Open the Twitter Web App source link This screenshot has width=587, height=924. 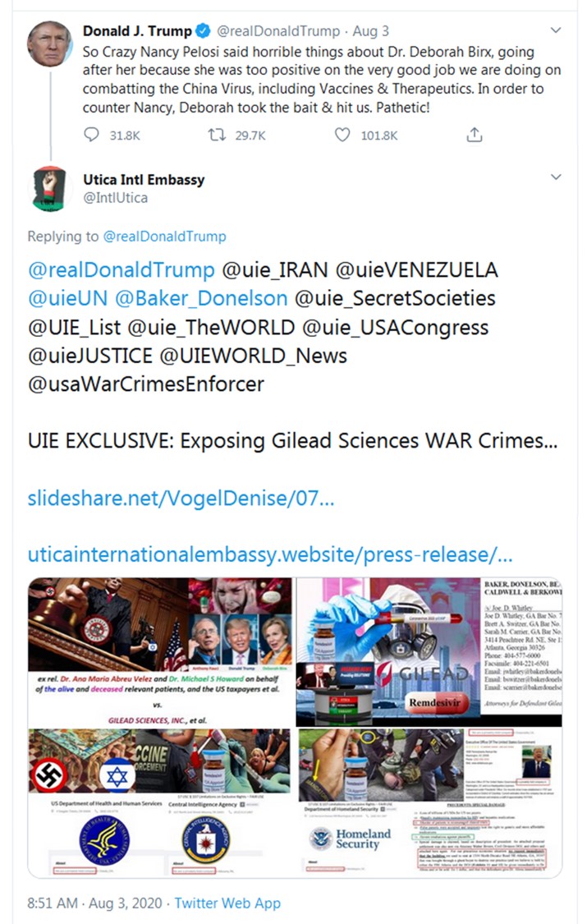click(x=227, y=903)
